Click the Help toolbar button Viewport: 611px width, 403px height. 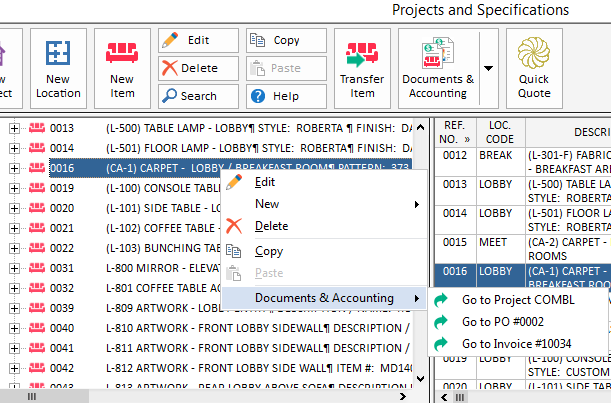pos(284,96)
